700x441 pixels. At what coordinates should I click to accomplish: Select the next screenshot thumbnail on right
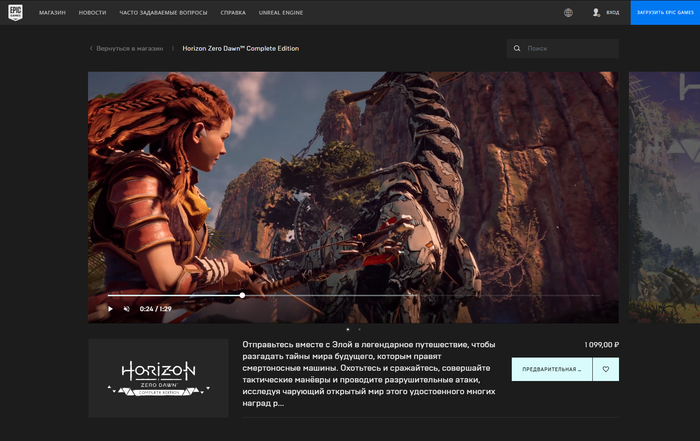point(664,197)
